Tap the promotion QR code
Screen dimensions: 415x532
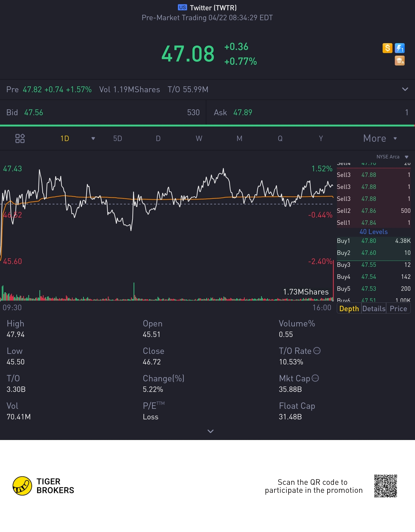tap(385, 486)
